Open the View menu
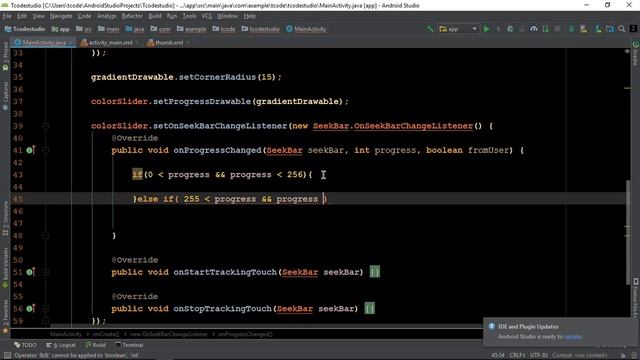This screenshot has width=640, height=360. click(38, 16)
